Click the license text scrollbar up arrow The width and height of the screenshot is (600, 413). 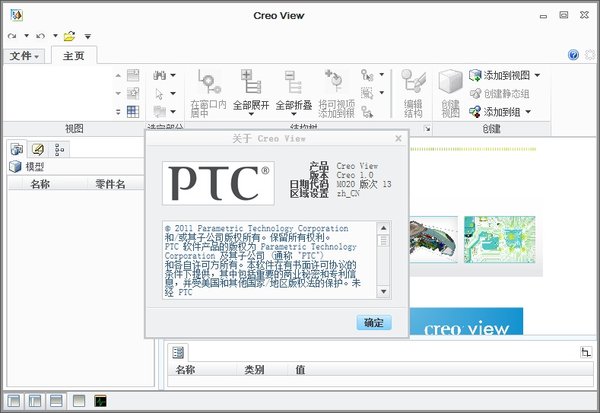coord(383,229)
